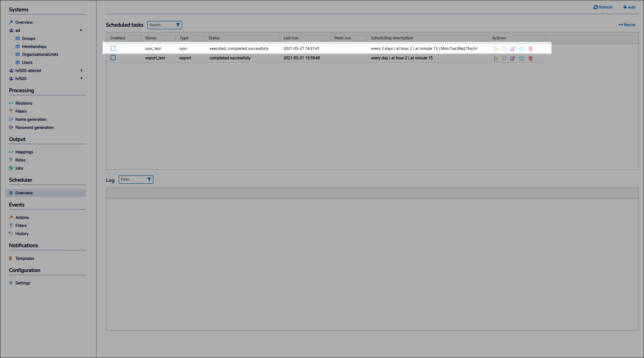The width and height of the screenshot is (644, 358).
Task: Go to Password generation in Processing
Action: [34, 128]
